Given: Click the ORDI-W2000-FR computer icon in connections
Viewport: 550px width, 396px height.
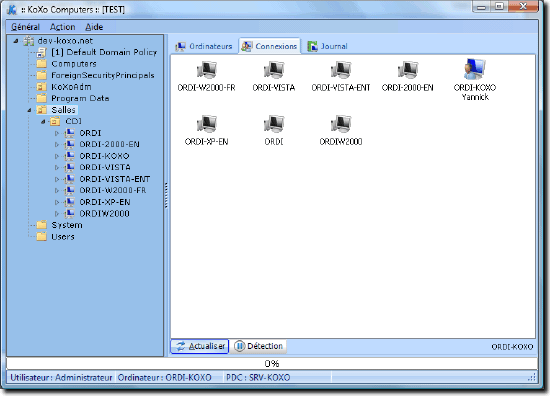Looking at the screenshot, I should pos(207,70).
